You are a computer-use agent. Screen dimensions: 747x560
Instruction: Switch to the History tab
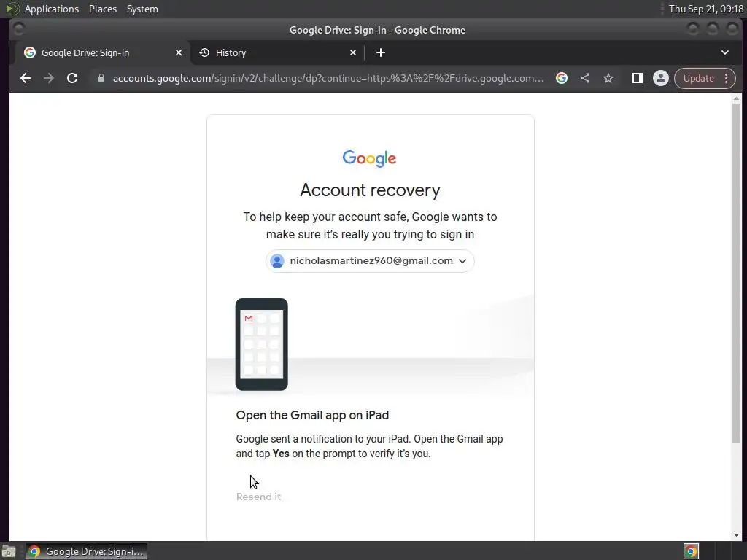point(278,52)
